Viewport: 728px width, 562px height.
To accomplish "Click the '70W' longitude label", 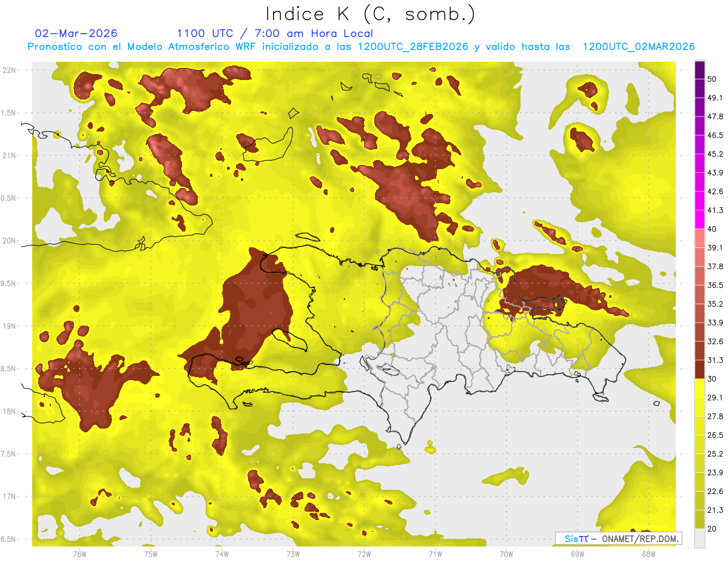I will coord(506,554).
